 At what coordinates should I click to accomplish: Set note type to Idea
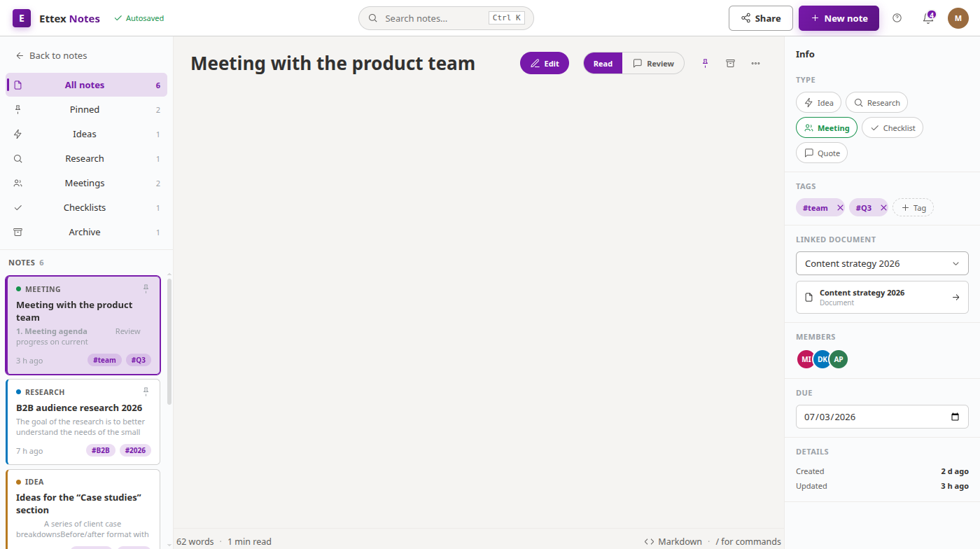coord(818,103)
